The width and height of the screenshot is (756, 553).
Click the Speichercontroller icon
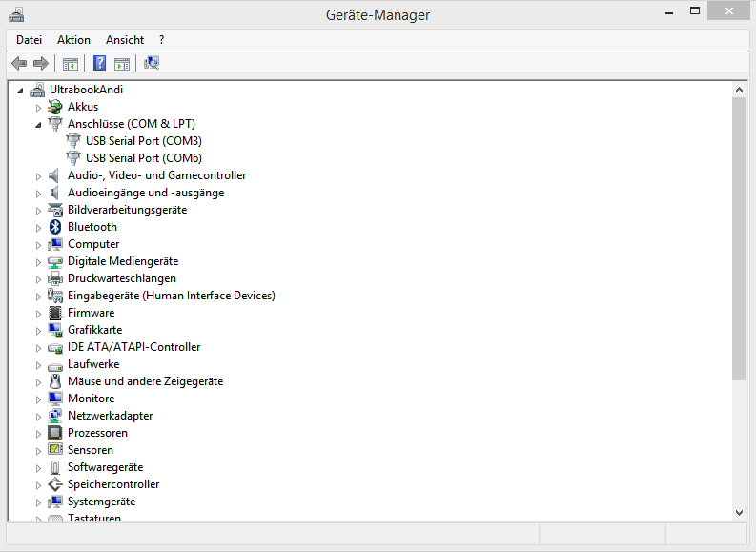point(55,484)
